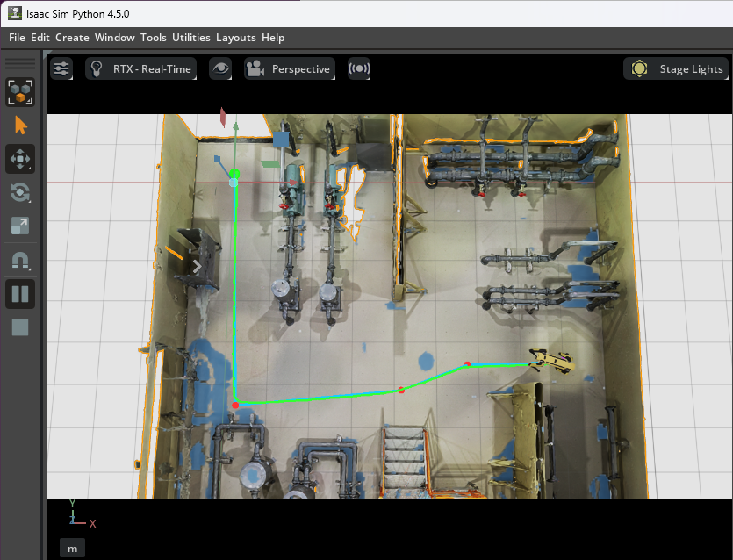Open the Help menu
The width and height of the screenshot is (733, 560).
(273, 38)
